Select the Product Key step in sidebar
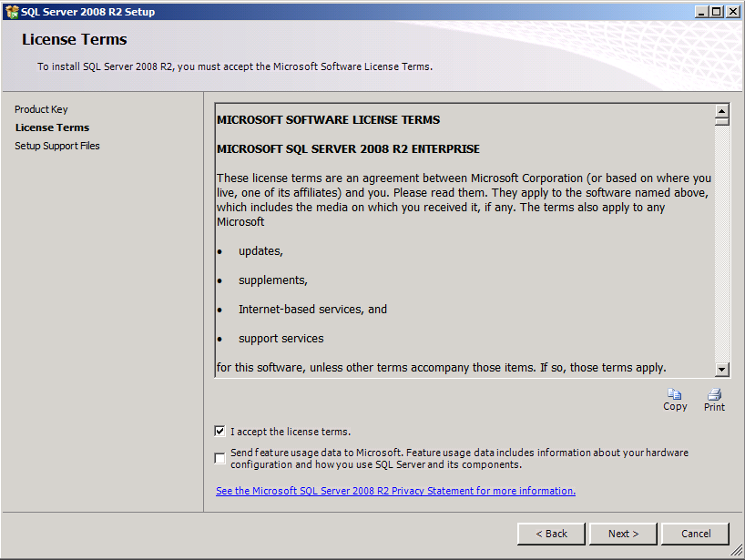Image resolution: width=745 pixels, height=560 pixels. (x=41, y=109)
